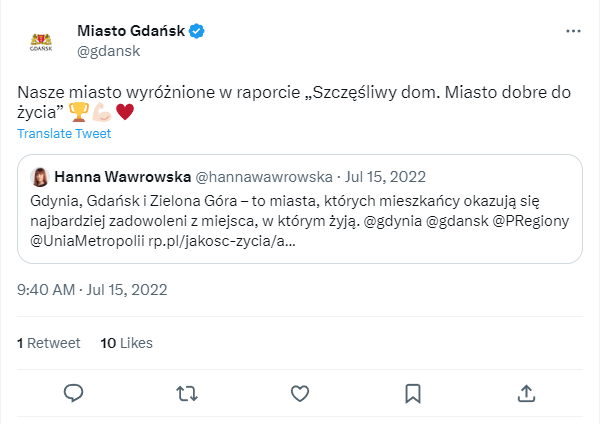
Task: Click the reply speech bubble icon
Action: click(x=73, y=393)
